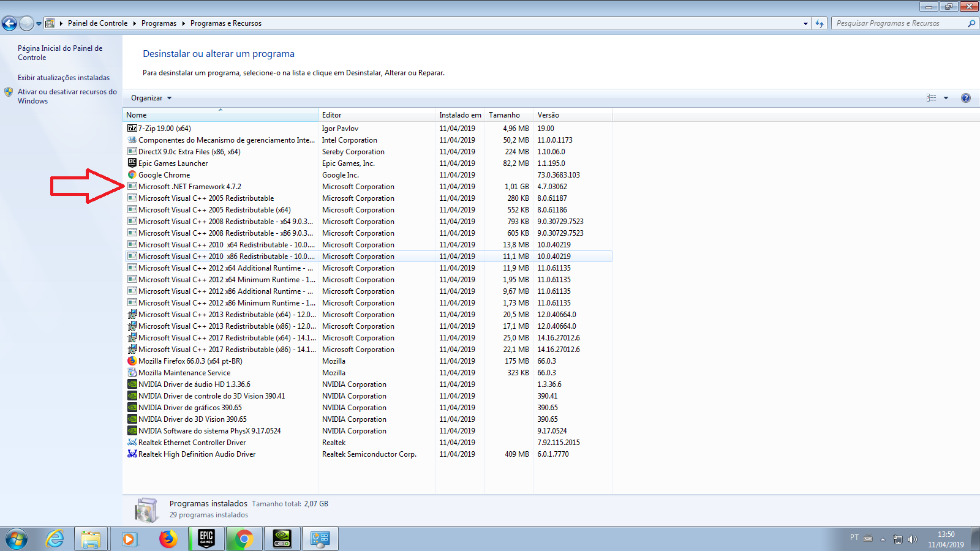980x551 pixels.
Task: Expand path arrow after Programas
Action: pos(183,23)
